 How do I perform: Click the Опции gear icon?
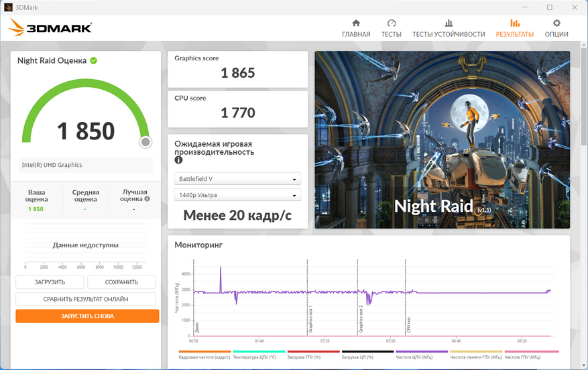click(556, 23)
